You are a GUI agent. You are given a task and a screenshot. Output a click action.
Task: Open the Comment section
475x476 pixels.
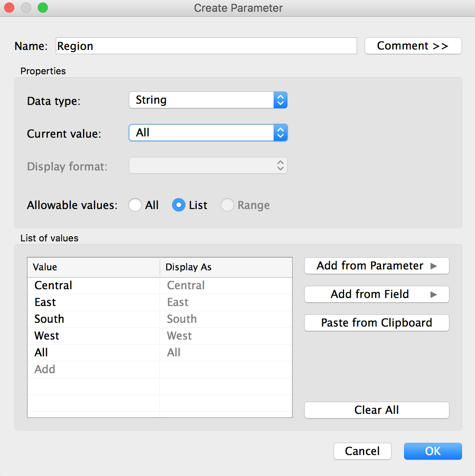[x=413, y=46]
